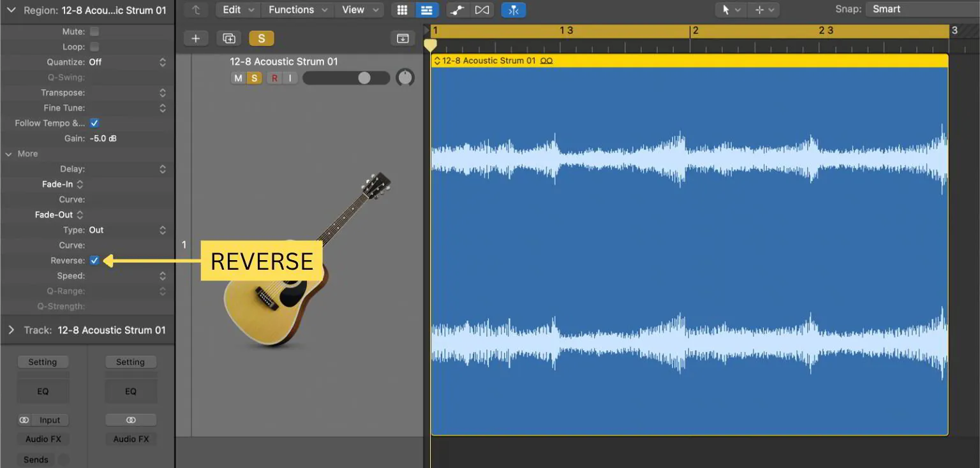Collapse the More section in Region inspector

click(x=9, y=154)
